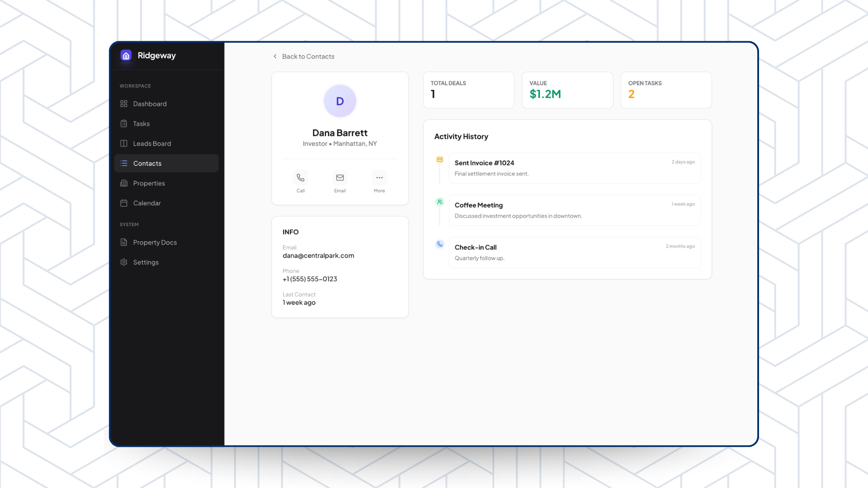
Task: Open Property Docs section
Action: (x=155, y=243)
